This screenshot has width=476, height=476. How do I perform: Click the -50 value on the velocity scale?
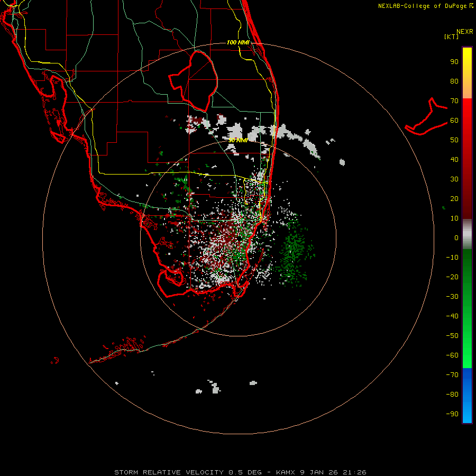(452, 335)
